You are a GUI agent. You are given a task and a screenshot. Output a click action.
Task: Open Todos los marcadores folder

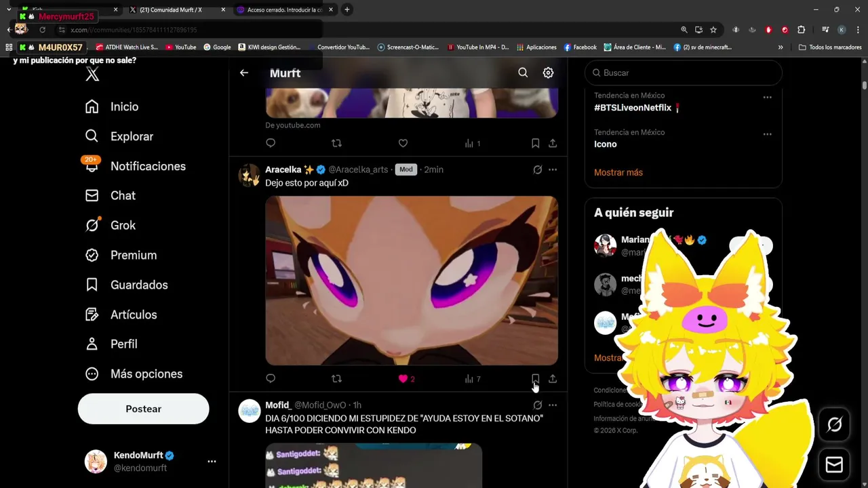[x=829, y=47]
